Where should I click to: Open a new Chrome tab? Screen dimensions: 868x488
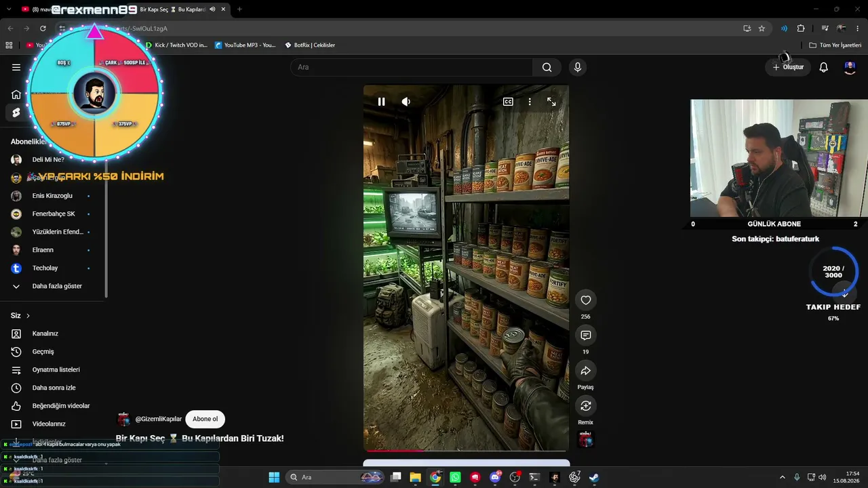click(239, 9)
